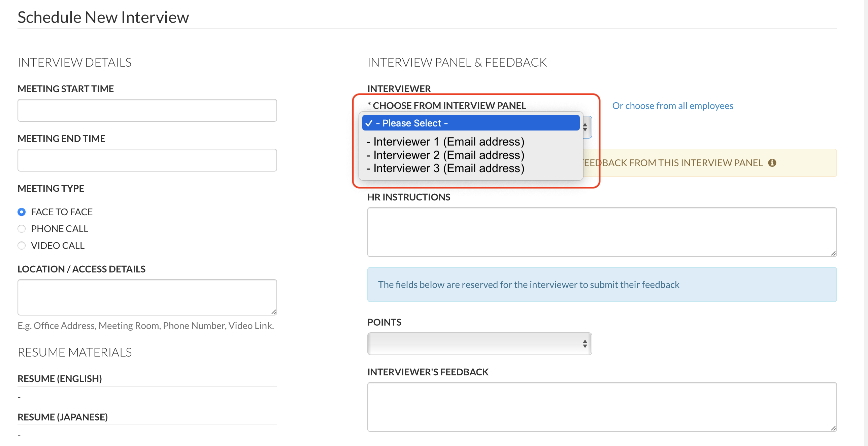Click into the Meeting Start Time field
This screenshot has width=868, height=446.
(x=147, y=110)
